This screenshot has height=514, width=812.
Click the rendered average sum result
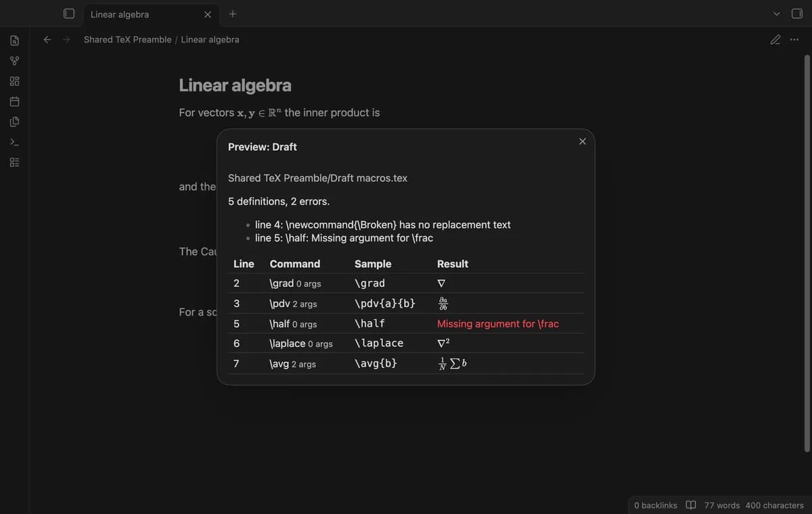(x=453, y=364)
